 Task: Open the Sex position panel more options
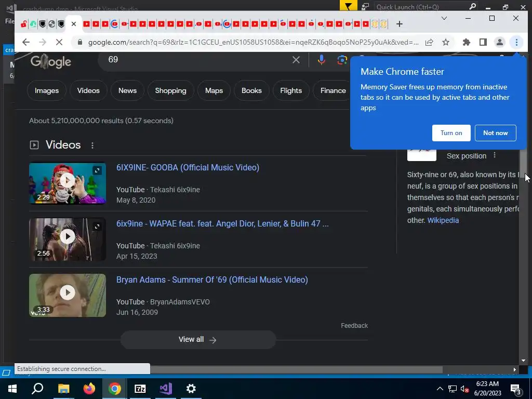point(495,155)
